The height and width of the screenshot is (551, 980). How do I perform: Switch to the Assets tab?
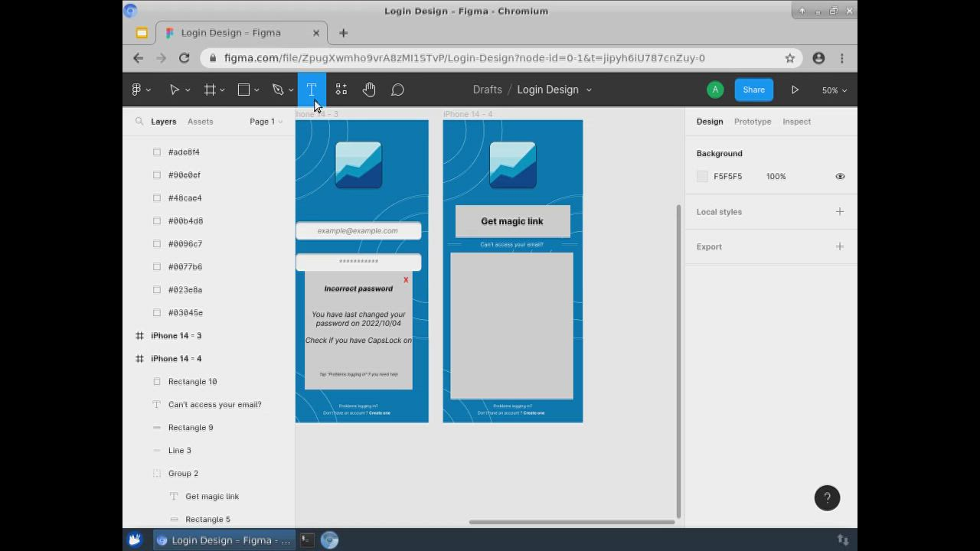(x=200, y=121)
